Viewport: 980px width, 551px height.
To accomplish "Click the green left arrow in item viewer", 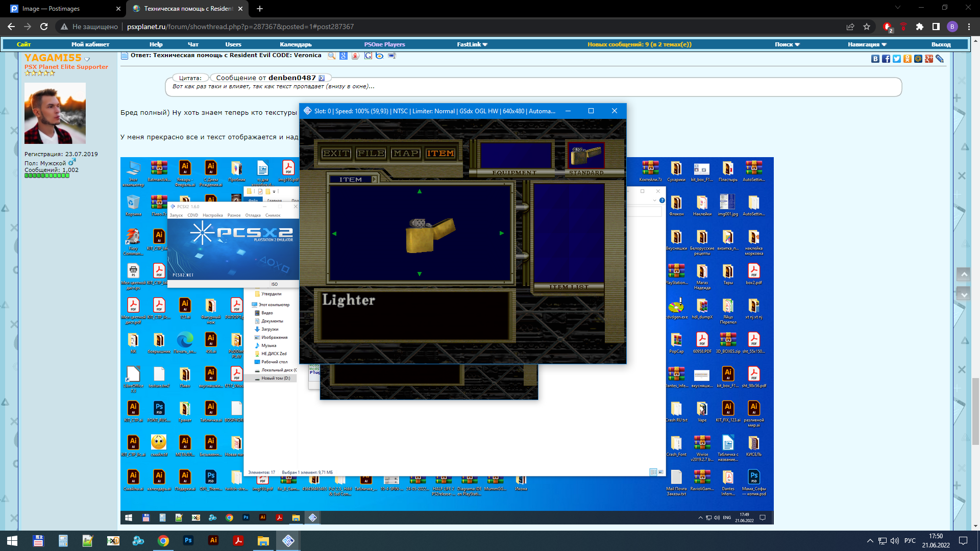I will 335,233.
